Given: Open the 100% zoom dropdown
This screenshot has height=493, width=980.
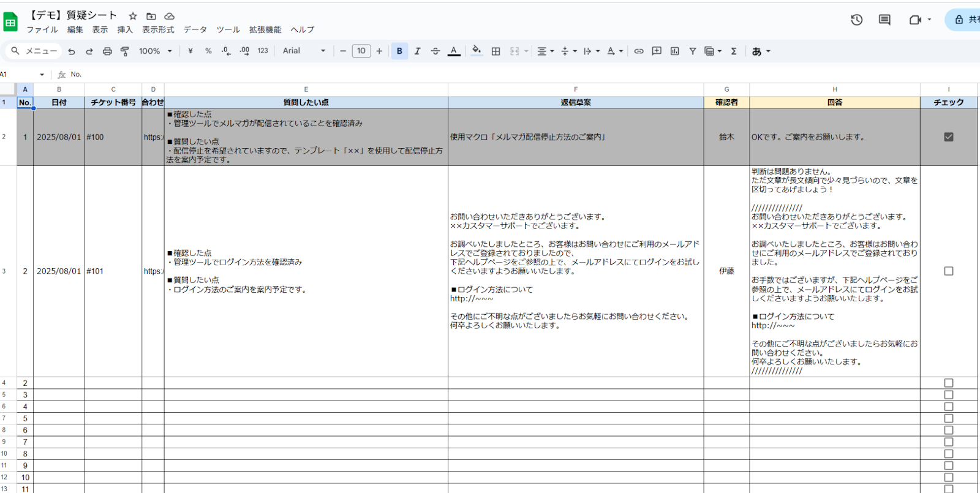Looking at the screenshot, I should (156, 51).
